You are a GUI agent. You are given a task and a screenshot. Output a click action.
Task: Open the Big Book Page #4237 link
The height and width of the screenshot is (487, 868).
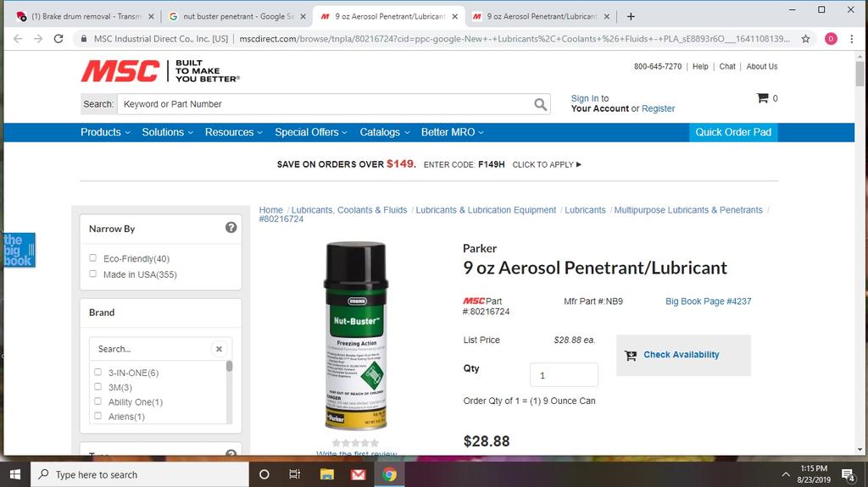708,301
